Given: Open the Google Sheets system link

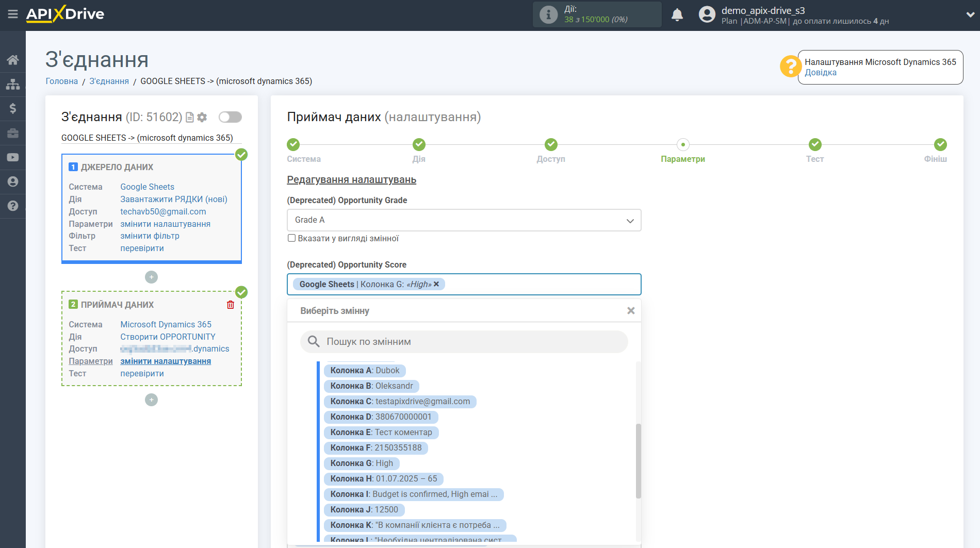Looking at the screenshot, I should tap(147, 187).
